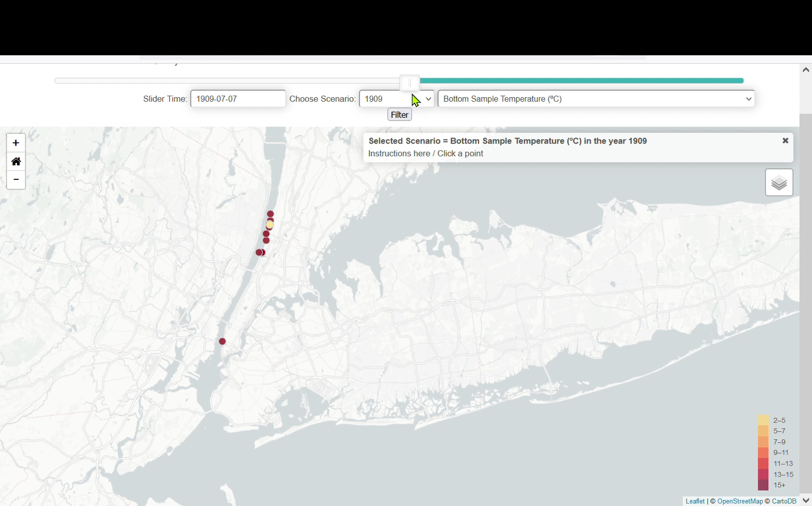Open the OpenStreetMap attribution link
This screenshot has height=506, width=812.
[740, 501]
